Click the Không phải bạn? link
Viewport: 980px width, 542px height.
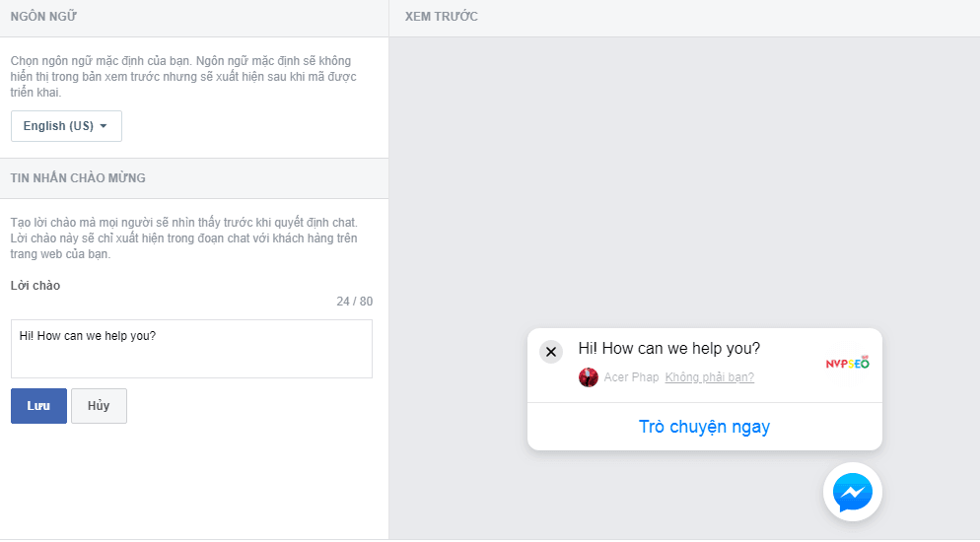(709, 377)
